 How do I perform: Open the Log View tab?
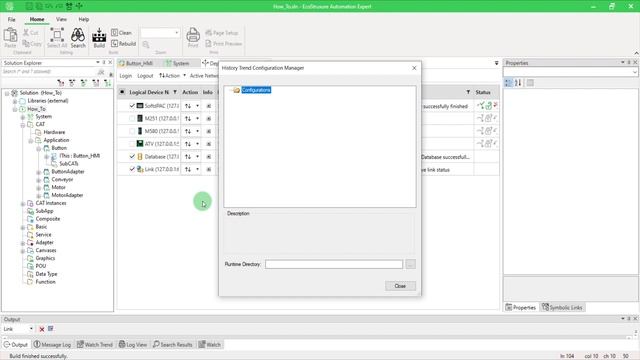coord(133,345)
